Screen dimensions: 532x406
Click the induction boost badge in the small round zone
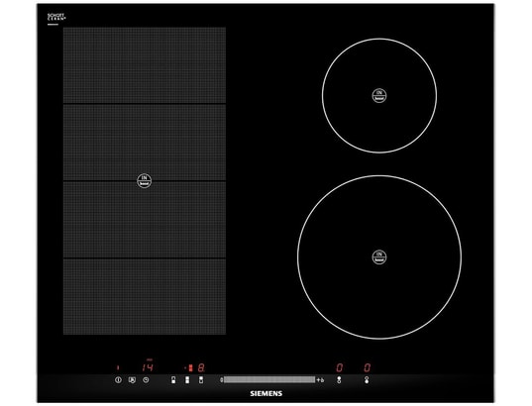(379, 96)
